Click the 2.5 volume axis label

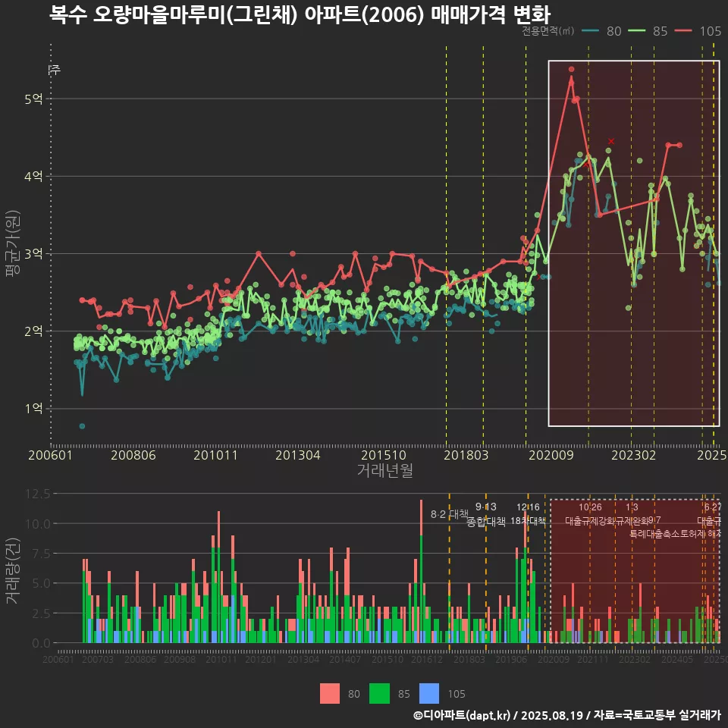point(42,613)
